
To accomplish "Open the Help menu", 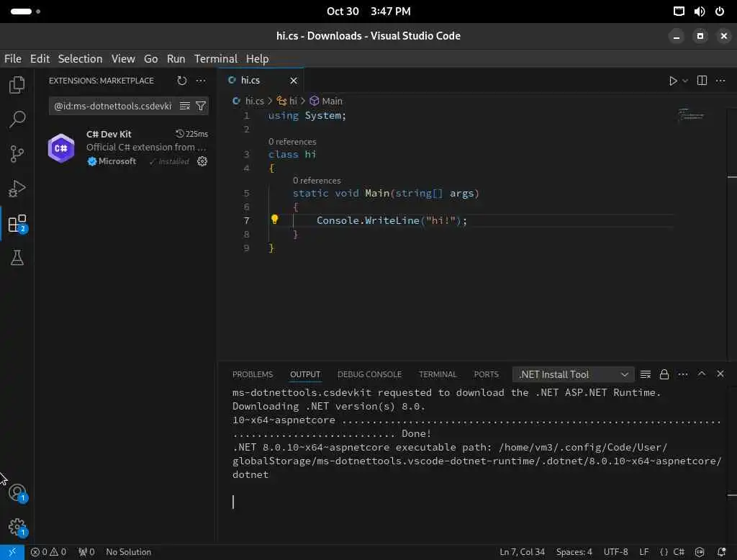I will pyautogui.click(x=257, y=59).
